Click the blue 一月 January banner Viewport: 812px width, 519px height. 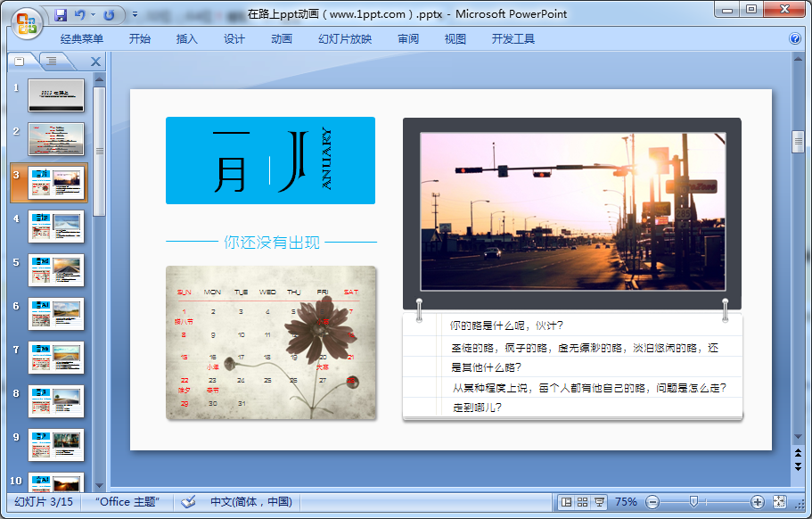[x=270, y=161]
